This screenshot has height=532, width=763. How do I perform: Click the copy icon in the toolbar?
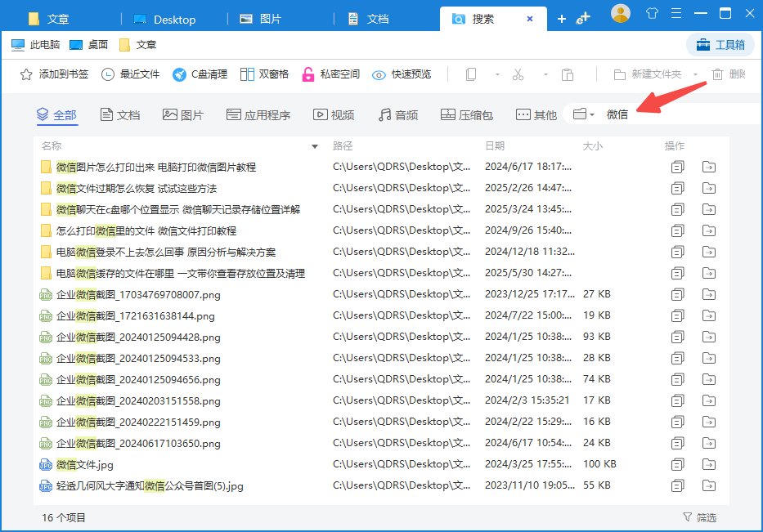pos(471,74)
